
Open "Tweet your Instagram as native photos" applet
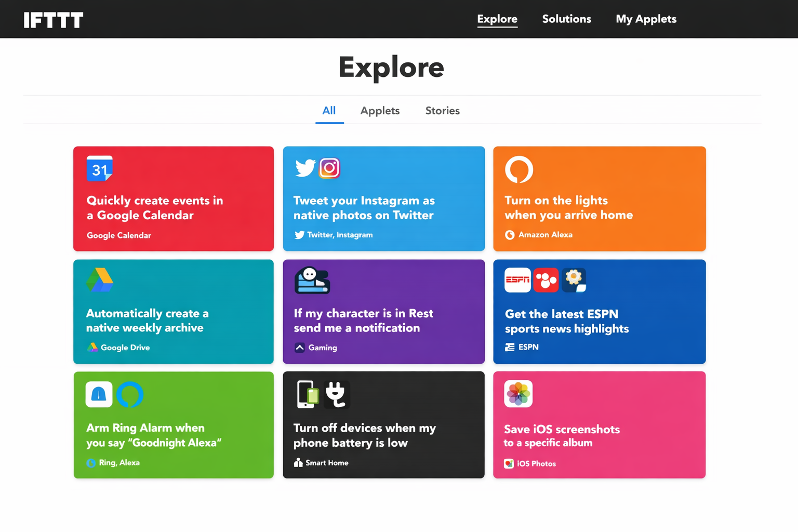pos(384,198)
